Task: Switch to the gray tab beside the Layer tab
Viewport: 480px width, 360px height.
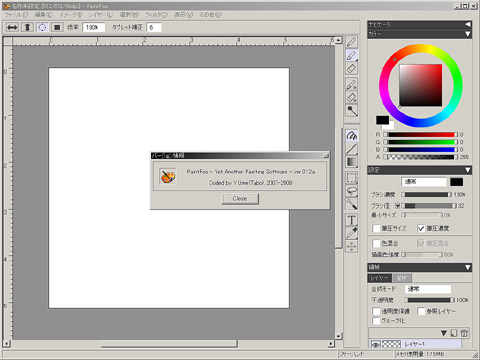Action: (x=402, y=278)
